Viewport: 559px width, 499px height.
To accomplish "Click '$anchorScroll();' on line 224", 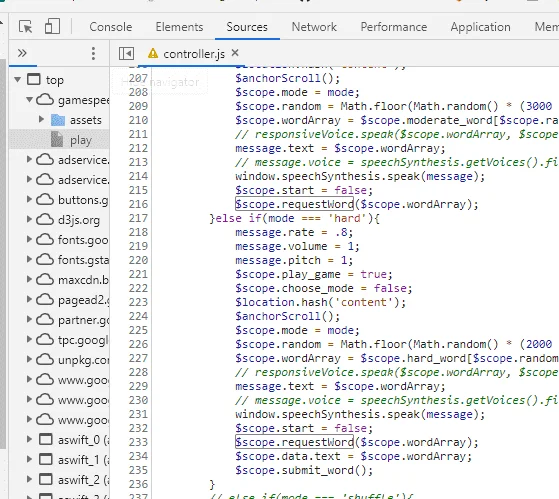I will [x=287, y=316].
